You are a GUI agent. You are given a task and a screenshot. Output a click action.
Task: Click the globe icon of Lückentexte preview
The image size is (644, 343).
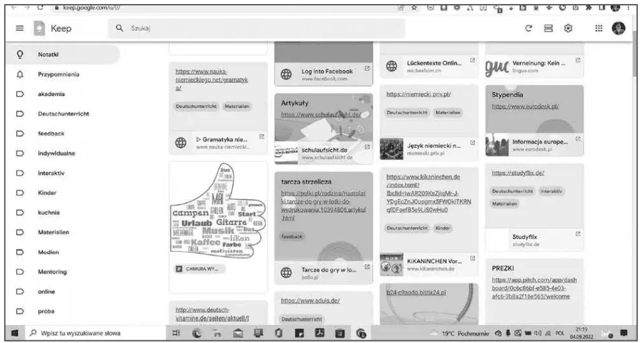392,66
